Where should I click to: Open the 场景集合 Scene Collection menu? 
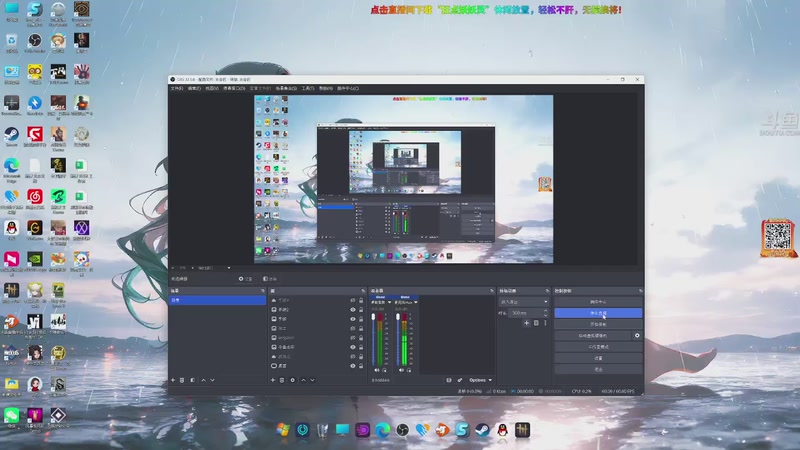click(x=286, y=88)
